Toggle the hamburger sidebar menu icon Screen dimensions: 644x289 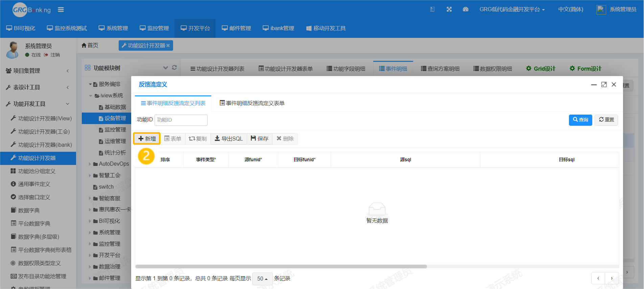click(x=61, y=10)
